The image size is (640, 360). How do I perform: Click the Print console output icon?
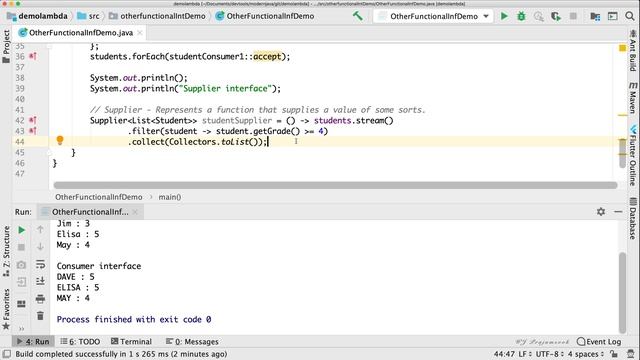coord(40,299)
